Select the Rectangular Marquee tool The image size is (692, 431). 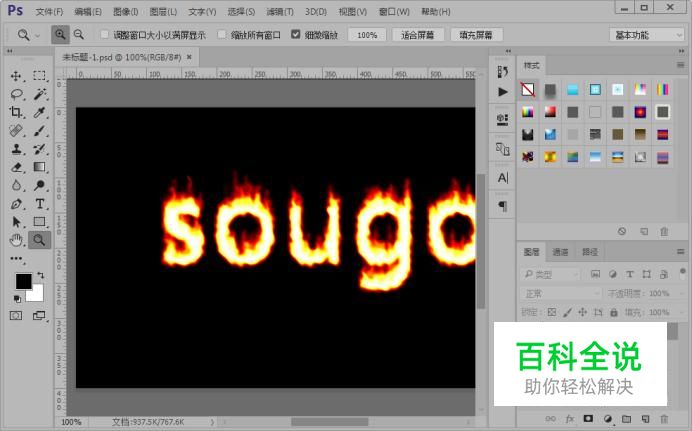[39, 76]
